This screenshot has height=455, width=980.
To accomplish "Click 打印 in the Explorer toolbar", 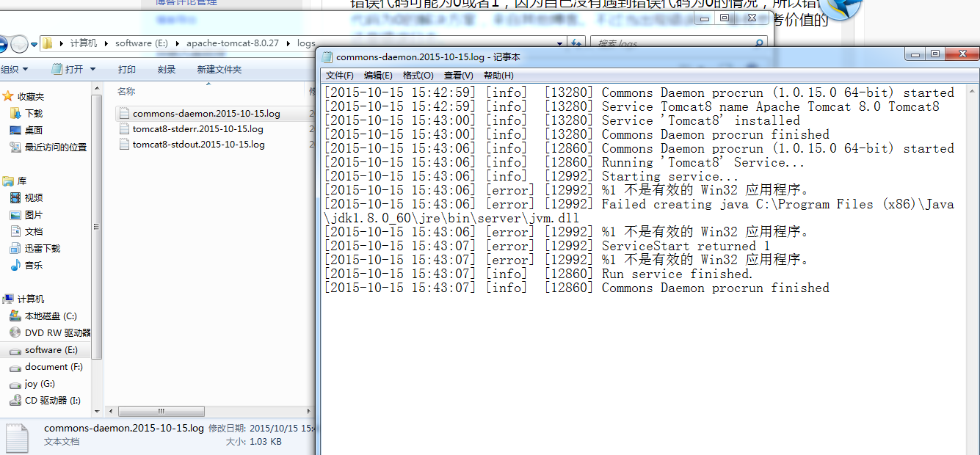I will point(127,70).
